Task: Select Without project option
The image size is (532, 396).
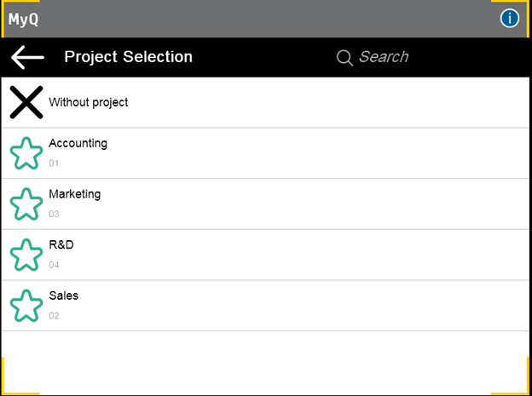Action: pos(88,102)
